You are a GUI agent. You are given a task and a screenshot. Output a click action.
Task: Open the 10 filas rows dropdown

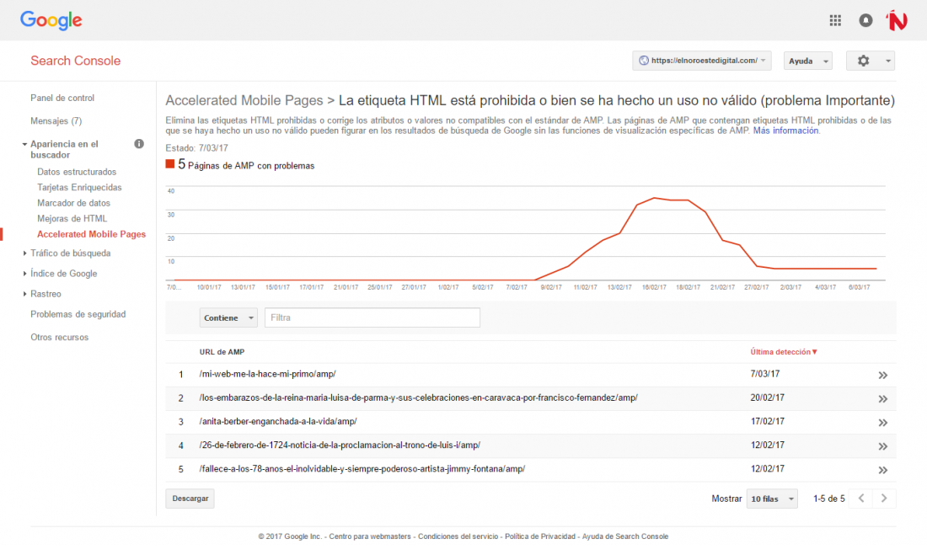771,499
